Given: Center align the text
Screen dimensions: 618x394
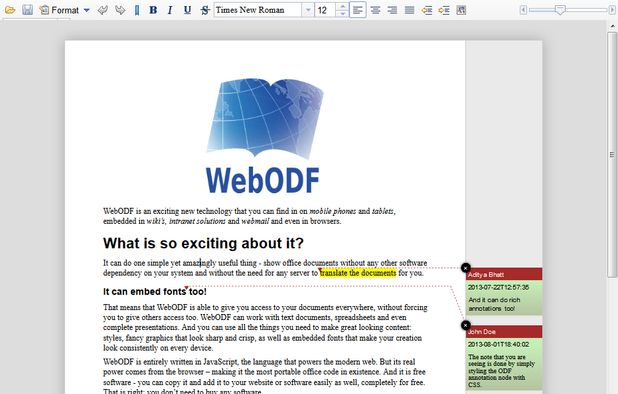Looking at the screenshot, I should point(375,10).
